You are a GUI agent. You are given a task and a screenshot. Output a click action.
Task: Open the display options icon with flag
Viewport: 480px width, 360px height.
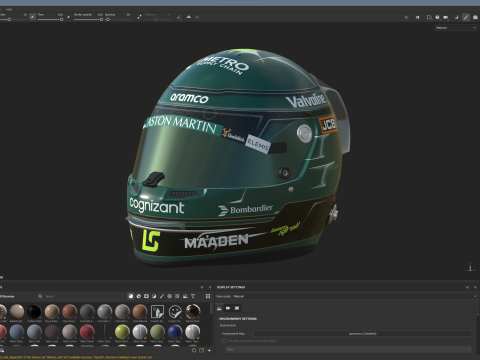coord(429,17)
